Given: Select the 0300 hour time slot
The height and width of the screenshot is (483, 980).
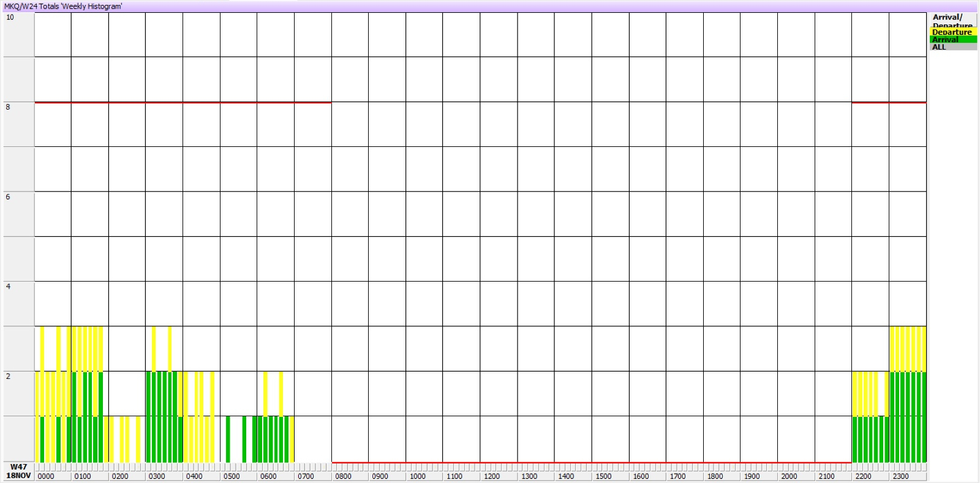Looking at the screenshot, I should pos(157,476).
